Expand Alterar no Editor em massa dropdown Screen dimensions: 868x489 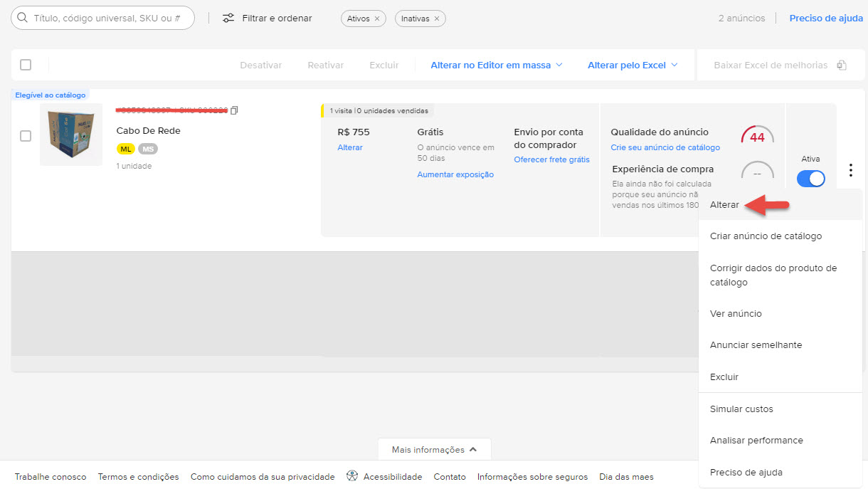pyautogui.click(x=559, y=65)
